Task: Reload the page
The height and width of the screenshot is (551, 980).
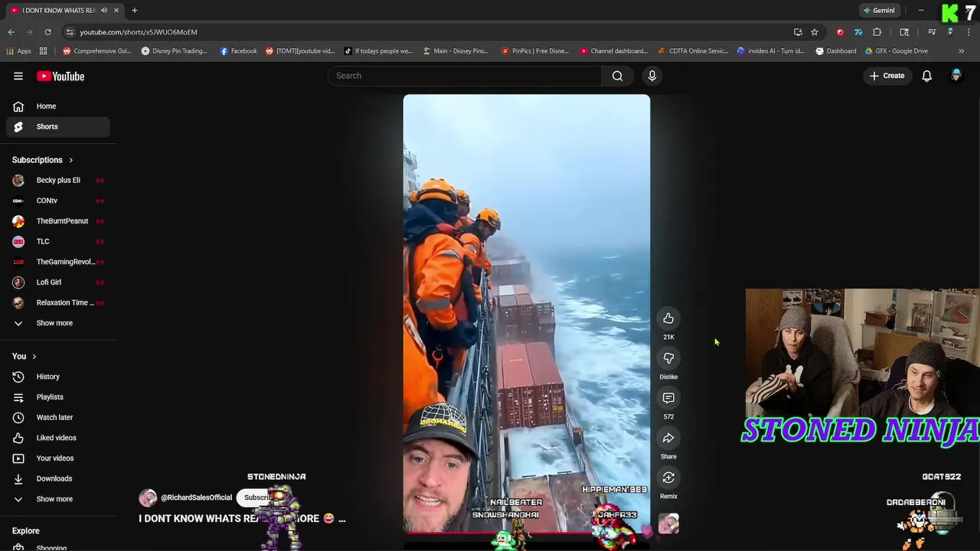Action: click(47, 32)
